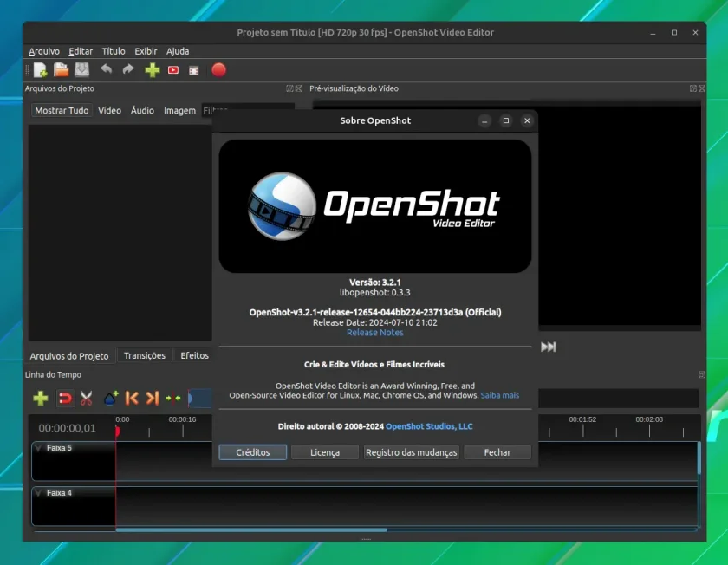
Task: Maximize the Sobre OpenShot dialog
Action: click(x=505, y=120)
